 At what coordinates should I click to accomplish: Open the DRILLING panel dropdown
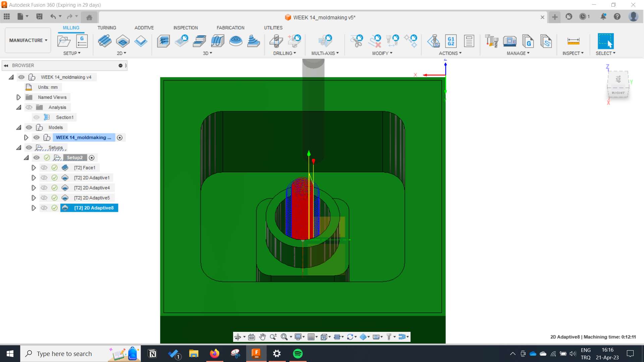pos(284,53)
